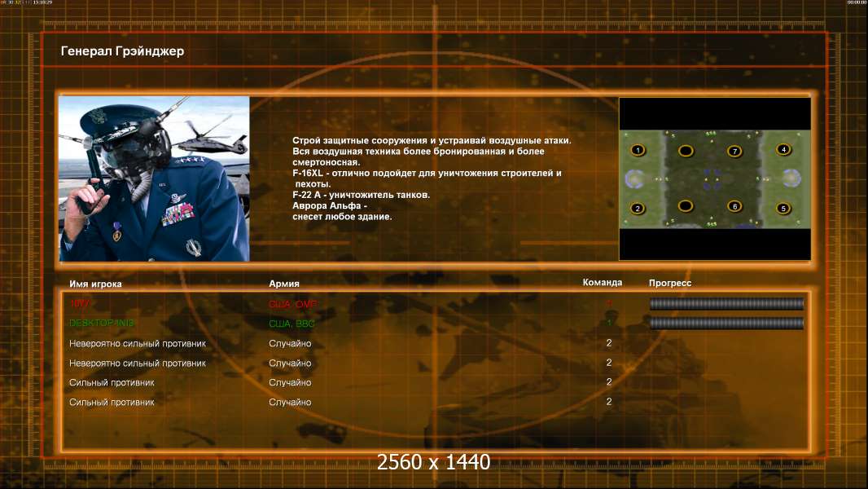
Task: Click the circular base between markers 1 and 2
Action: [634, 178]
